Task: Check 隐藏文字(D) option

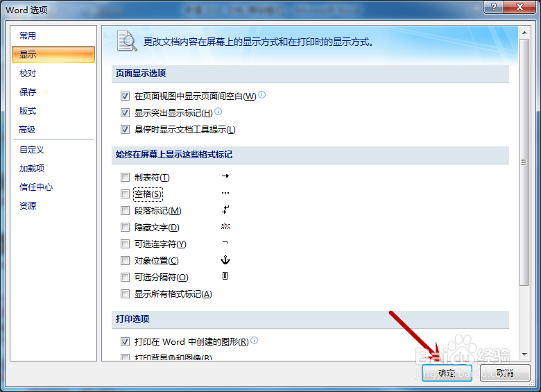Action: click(125, 228)
